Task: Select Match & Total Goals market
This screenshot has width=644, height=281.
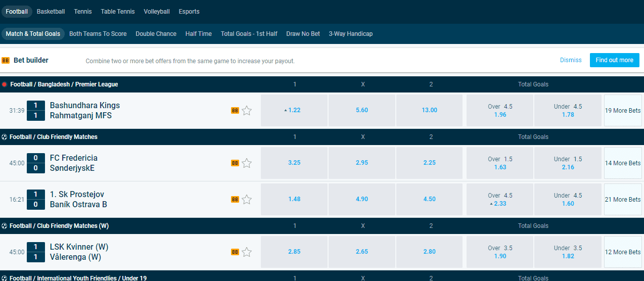Action: [33, 34]
